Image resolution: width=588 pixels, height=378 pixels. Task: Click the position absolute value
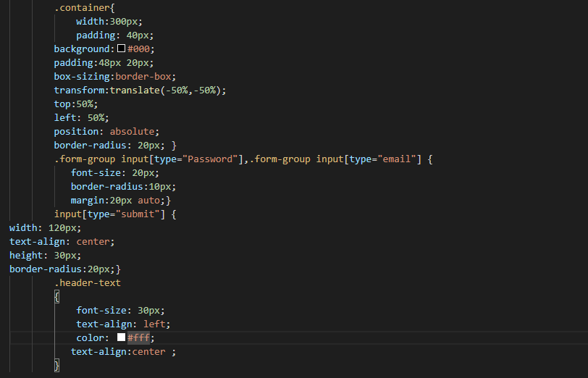point(132,132)
